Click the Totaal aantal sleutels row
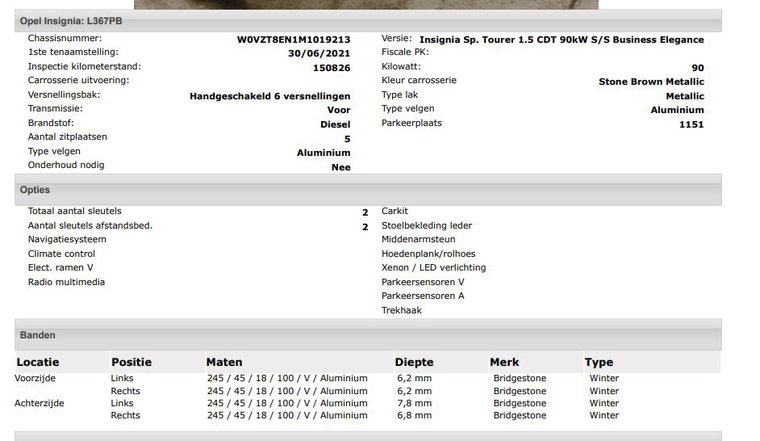The height and width of the screenshot is (441, 760). (198, 211)
